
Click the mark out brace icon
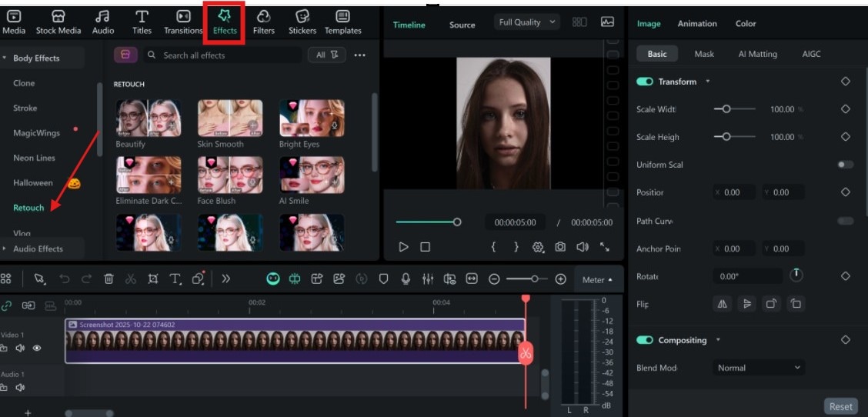(x=516, y=247)
